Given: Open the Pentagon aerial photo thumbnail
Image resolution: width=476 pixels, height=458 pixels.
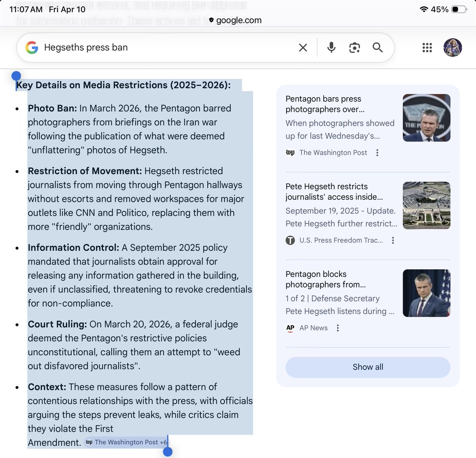Looking at the screenshot, I should coord(426,205).
